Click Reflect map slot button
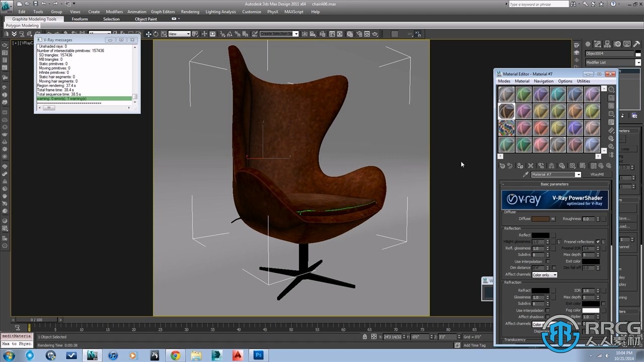 tap(553, 235)
